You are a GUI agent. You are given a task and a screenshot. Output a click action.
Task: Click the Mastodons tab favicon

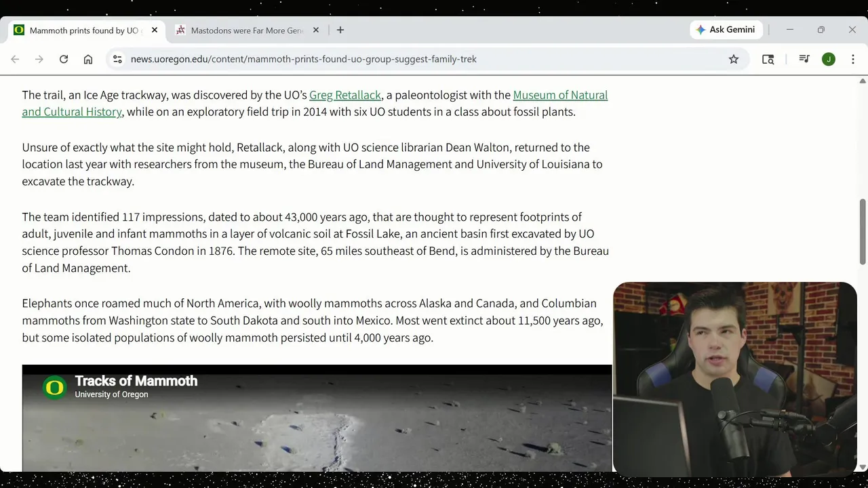coord(180,30)
